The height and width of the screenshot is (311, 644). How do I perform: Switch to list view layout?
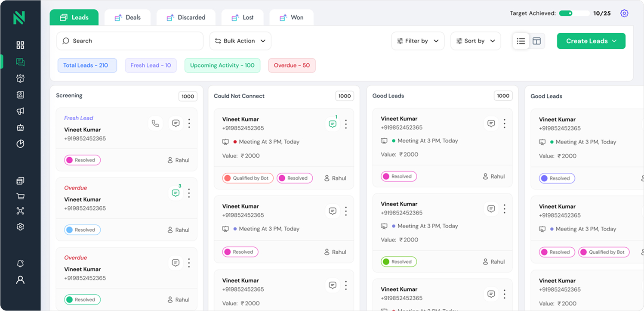[521, 41]
